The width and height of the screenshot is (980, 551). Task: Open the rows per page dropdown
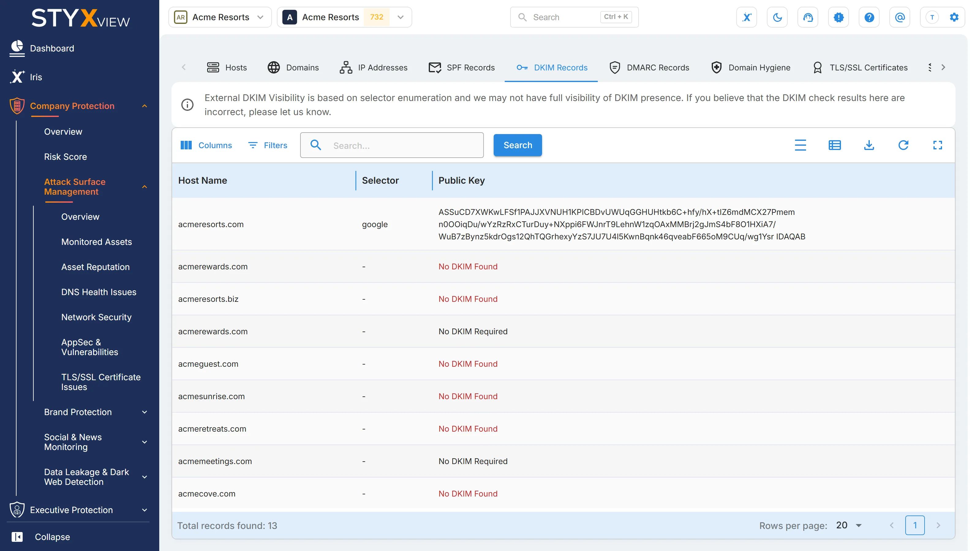(x=849, y=525)
